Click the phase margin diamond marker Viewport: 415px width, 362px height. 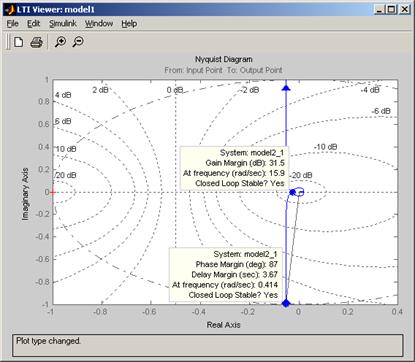pos(286,303)
